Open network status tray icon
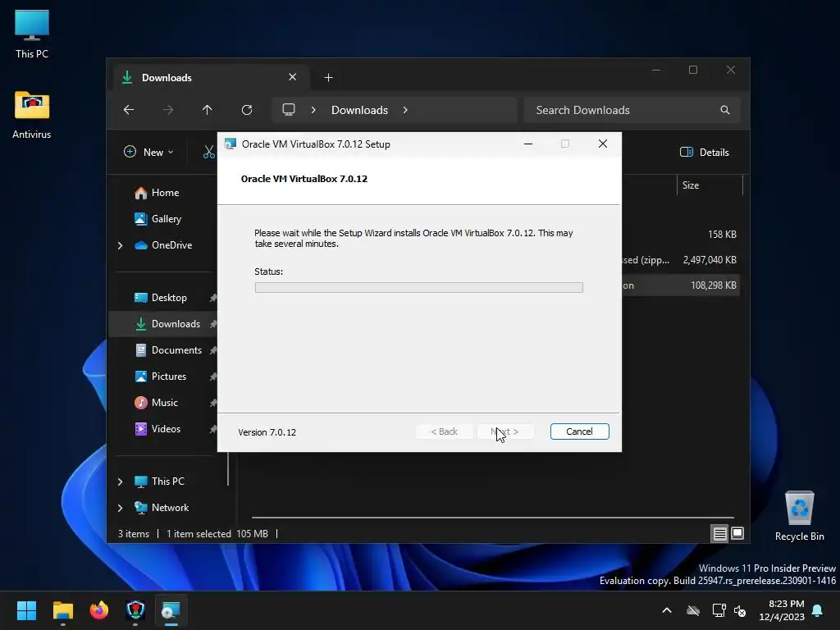Image resolution: width=840 pixels, height=630 pixels. 719,610
